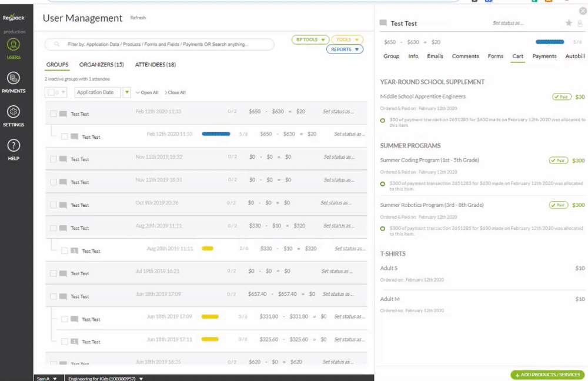Click the blue progress bar in detail panel
The image size is (588, 381).
pyautogui.click(x=550, y=42)
